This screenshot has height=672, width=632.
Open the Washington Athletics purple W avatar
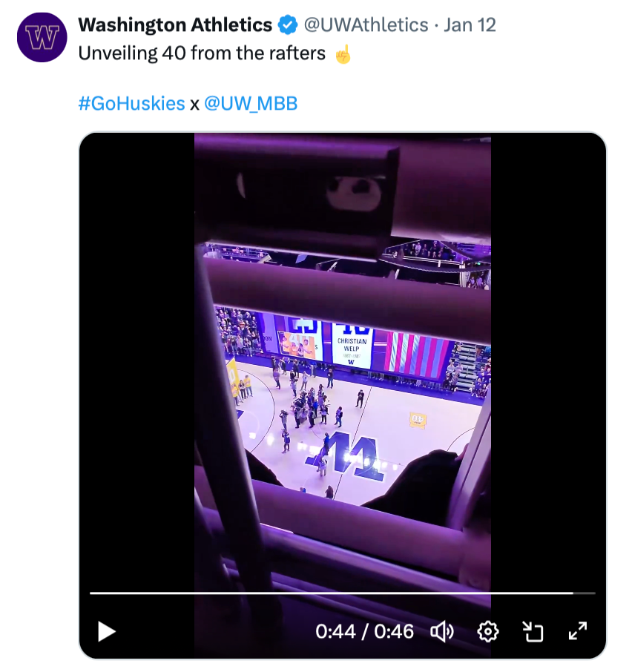click(x=42, y=37)
